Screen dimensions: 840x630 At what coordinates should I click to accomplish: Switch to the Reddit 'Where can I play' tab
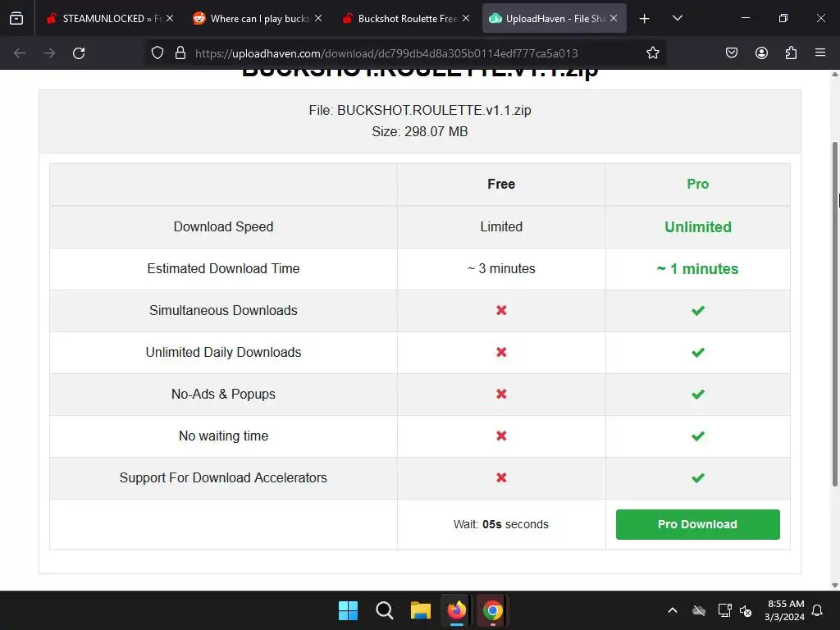coord(258,18)
